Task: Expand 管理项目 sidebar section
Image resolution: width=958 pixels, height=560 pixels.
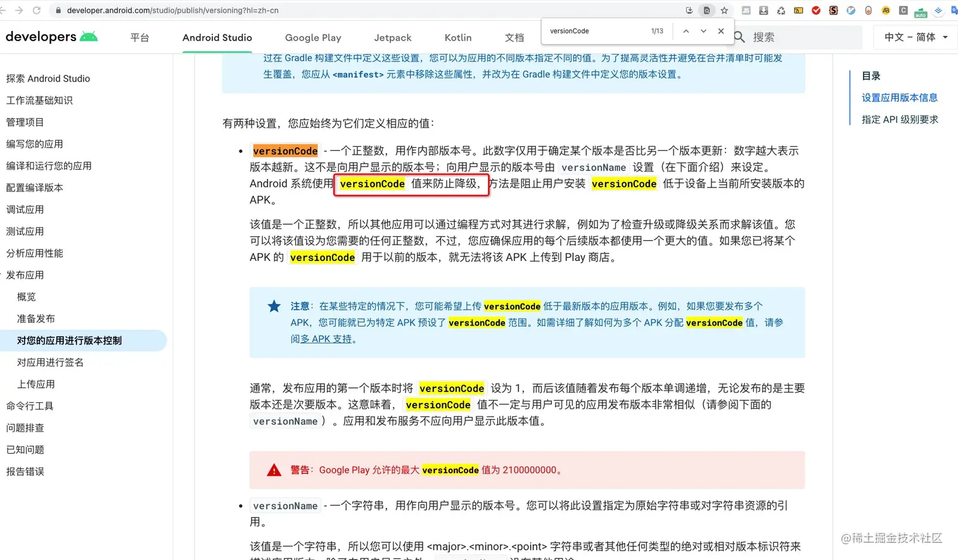Action: click(25, 122)
